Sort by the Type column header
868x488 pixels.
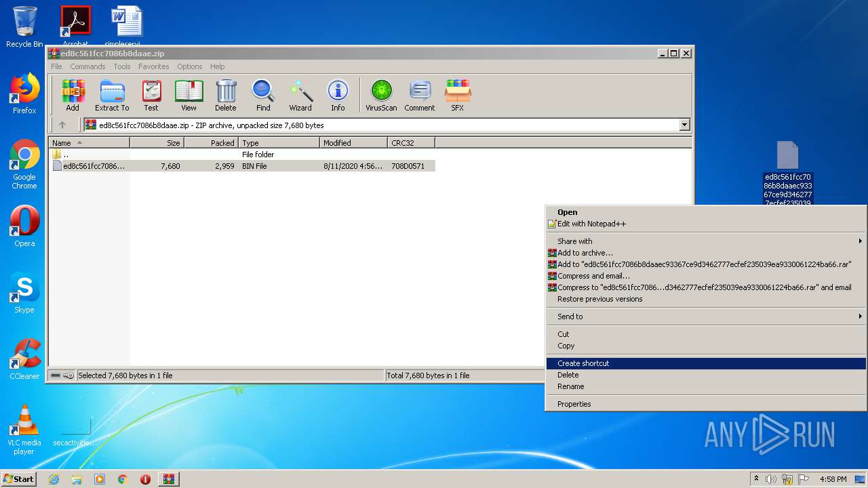click(279, 143)
